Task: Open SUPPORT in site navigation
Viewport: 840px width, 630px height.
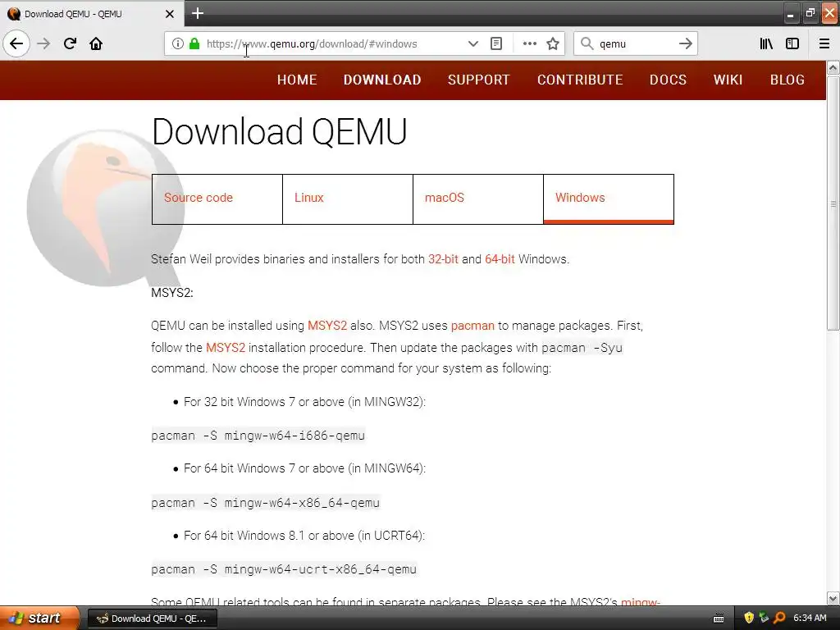Action: click(479, 80)
